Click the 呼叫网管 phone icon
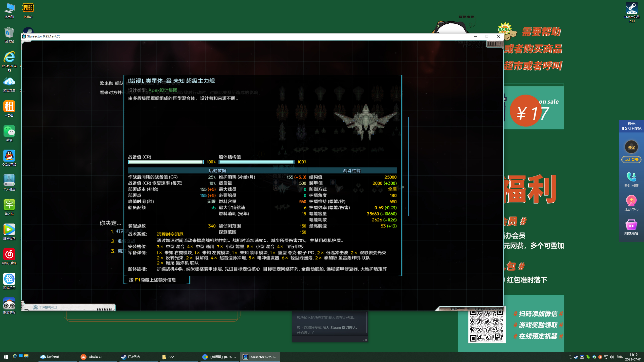Screen dimensions: 644x362 631,177
